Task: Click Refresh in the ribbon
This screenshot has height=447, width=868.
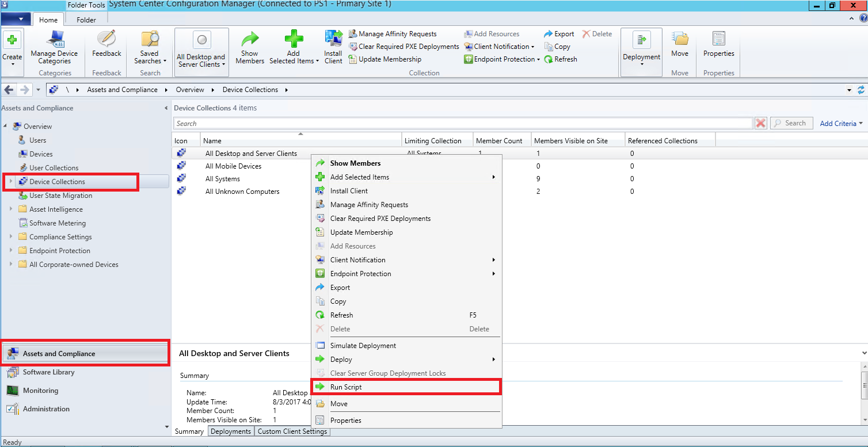Action: click(561, 59)
